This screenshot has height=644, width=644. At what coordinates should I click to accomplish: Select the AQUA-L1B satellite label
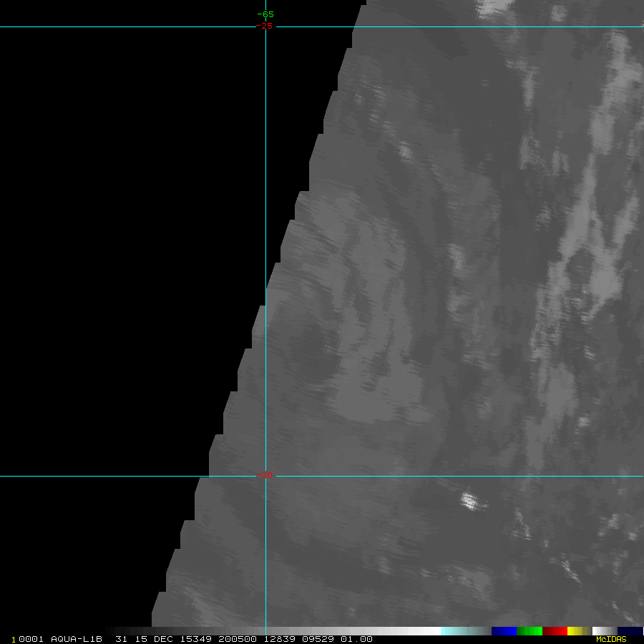click(x=78, y=639)
